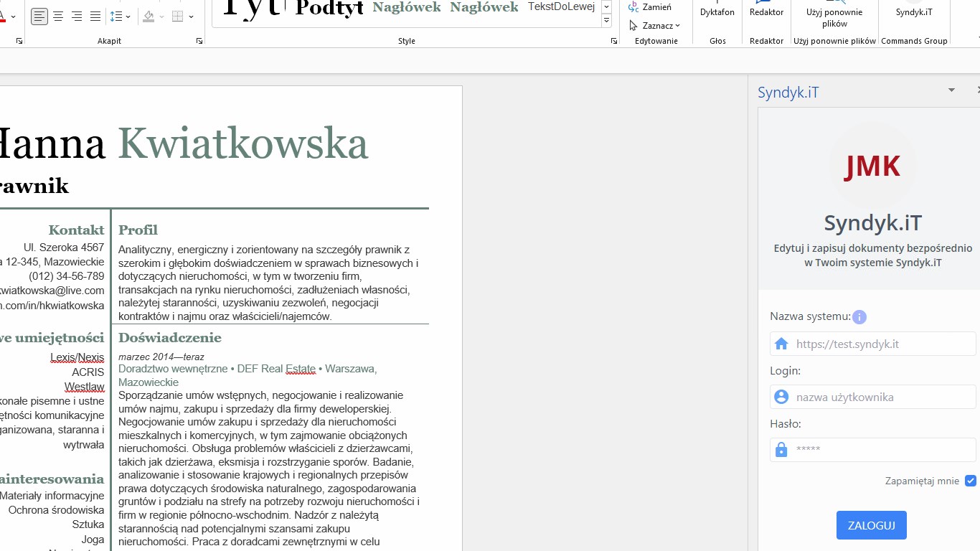Click the padlock icon in Hasło field
Image resolution: width=980 pixels, height=551 pixels.
coord(781,450)
